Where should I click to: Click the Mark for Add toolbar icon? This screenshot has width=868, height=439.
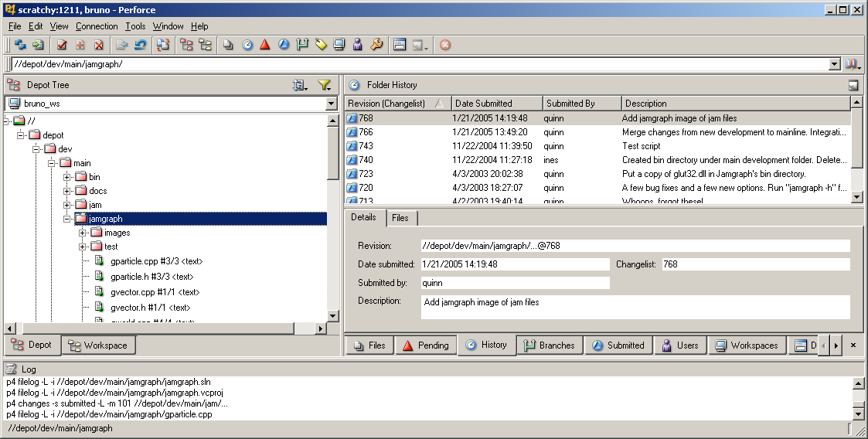pyautogui.click(x=80, y=45)
